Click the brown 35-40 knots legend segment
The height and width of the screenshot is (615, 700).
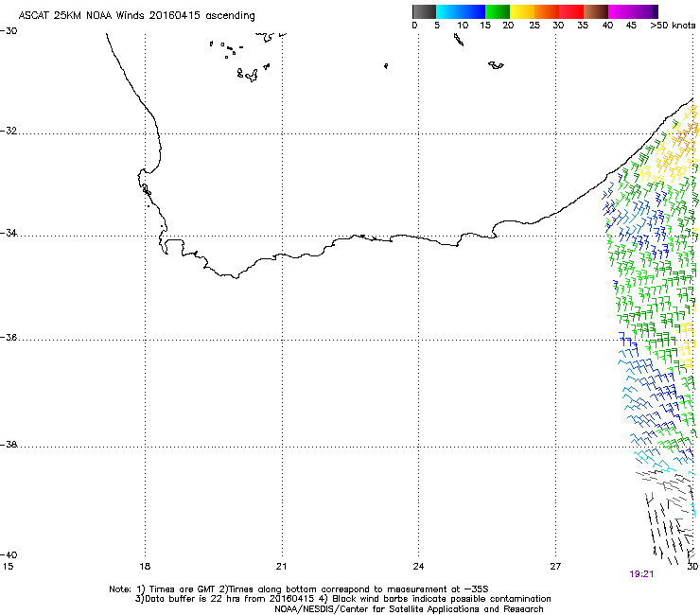coord(596,11)
